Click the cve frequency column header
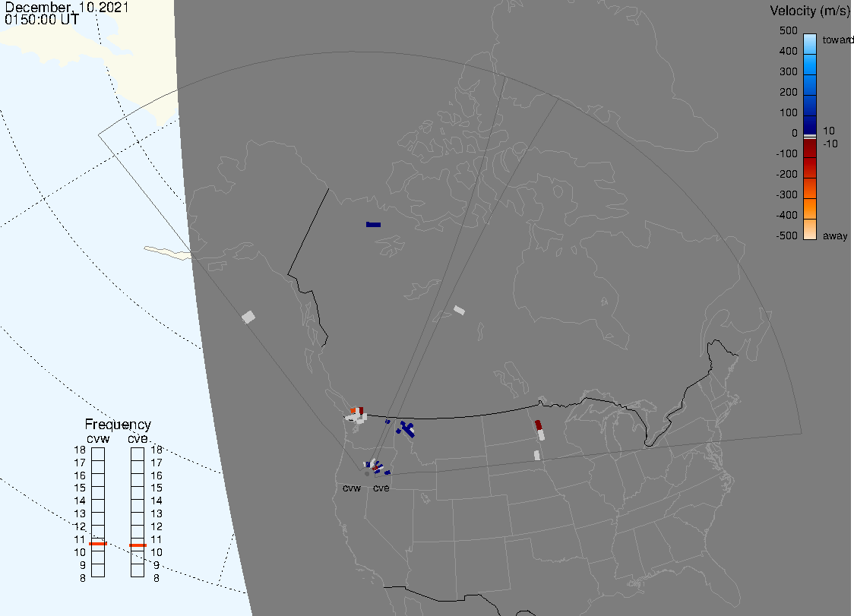Screen dimensions: 854x616 [x=138, y=438]
